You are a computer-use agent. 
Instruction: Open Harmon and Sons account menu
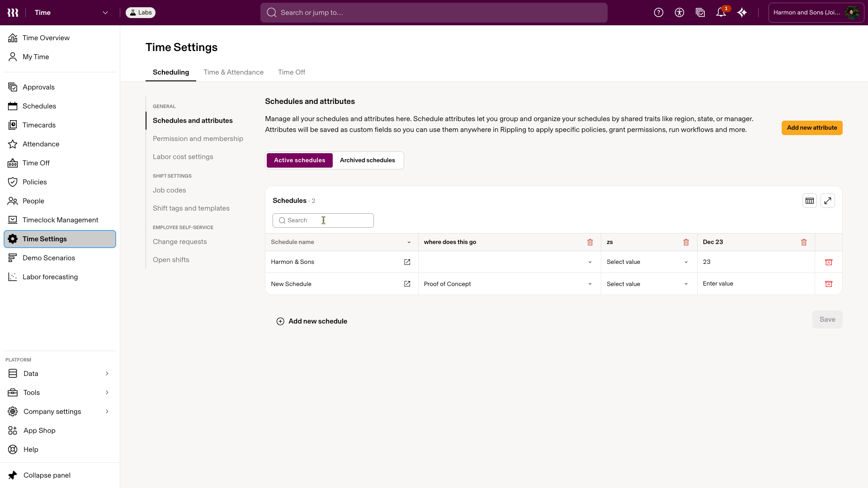click(816, 13)
